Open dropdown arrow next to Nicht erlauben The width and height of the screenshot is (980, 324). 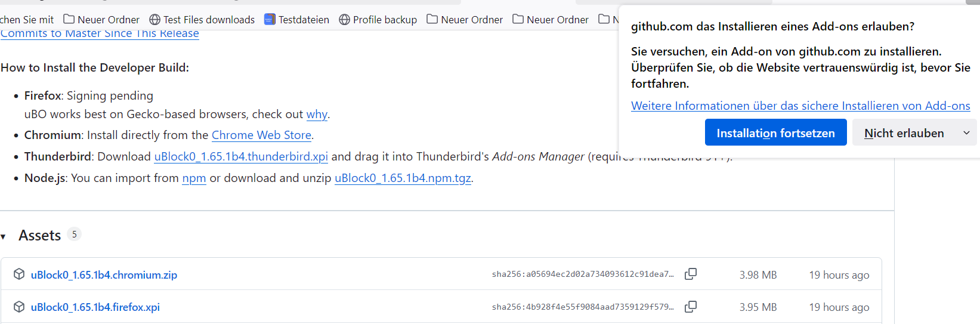click(966, 133)
